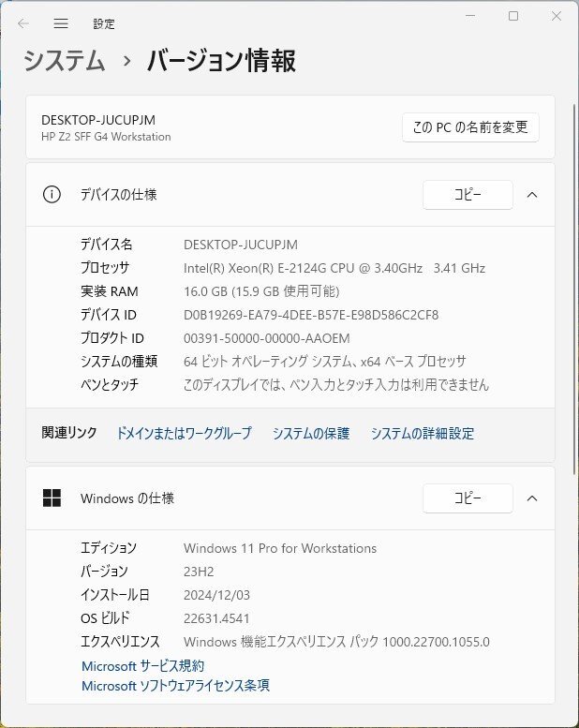Image resolution: width=579 pixels, height=728 pixels.
Task: Copy the Windows specifications
Action: (468, 498)
